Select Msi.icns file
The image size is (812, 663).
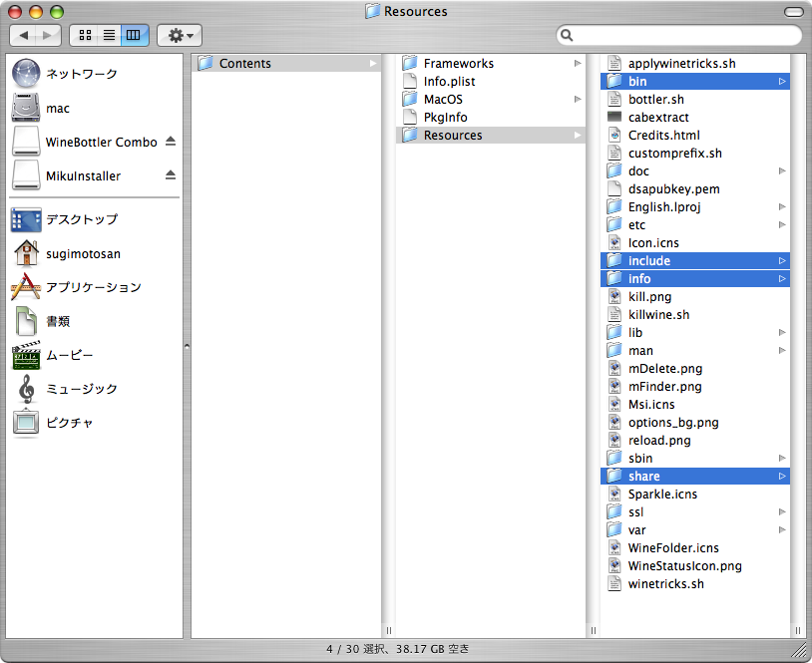(695, 404)
